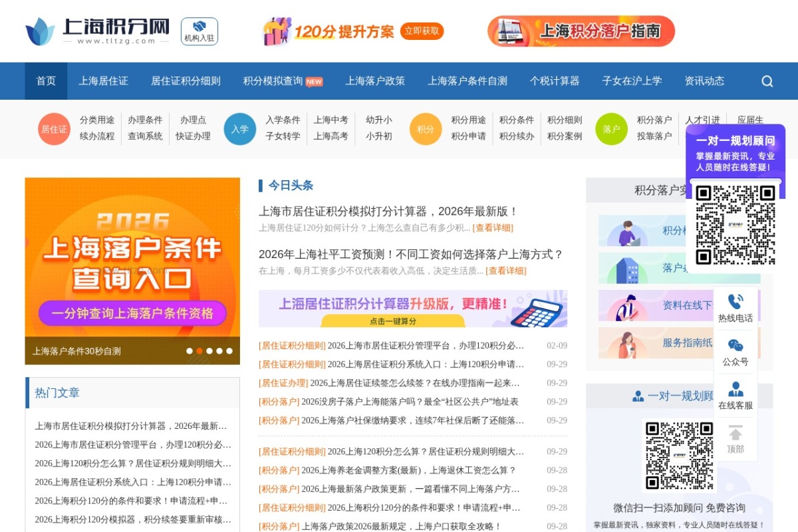Select the third carousel dot
The height and width of the screenshot is (532, 798).
pyautogui.click(x=209, y=351)
